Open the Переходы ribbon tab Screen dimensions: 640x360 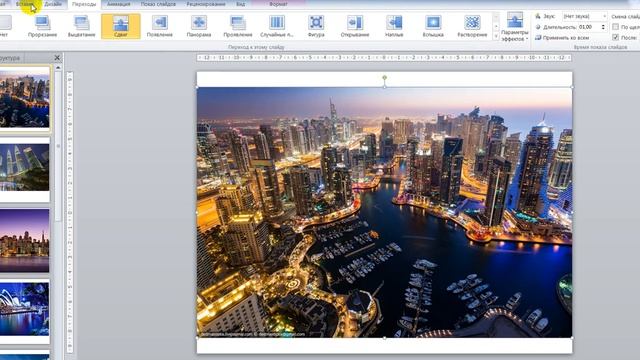click(x=84, y=4)
